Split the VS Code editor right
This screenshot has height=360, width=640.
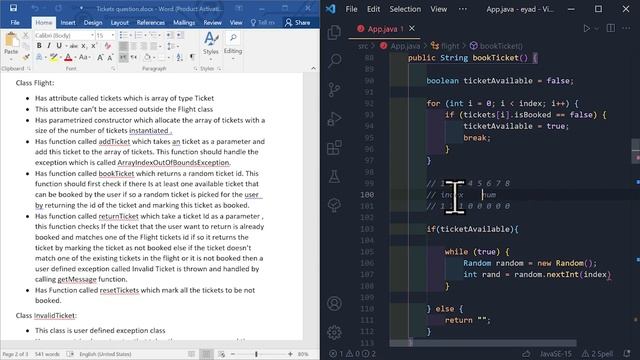tap(611, 28)
